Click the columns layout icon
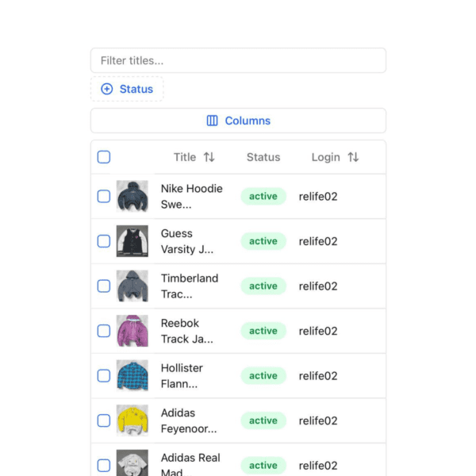Image resolution: width=476 pixels, height=476 pixels. point(212,121)
